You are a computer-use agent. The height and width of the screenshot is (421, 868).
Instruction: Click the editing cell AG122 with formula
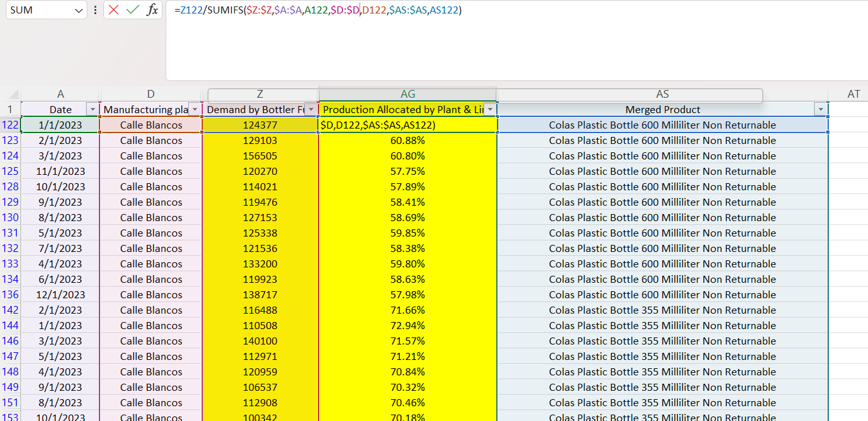tap(408, 125)
